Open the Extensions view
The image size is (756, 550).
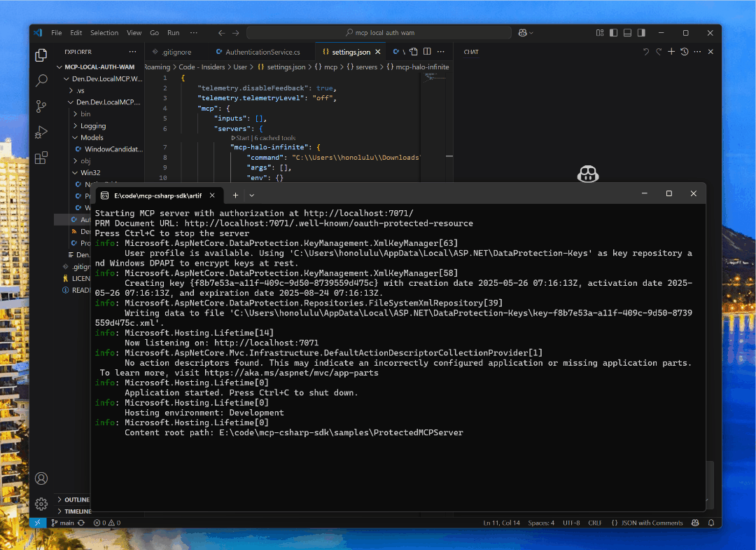(x=41, y=158)
